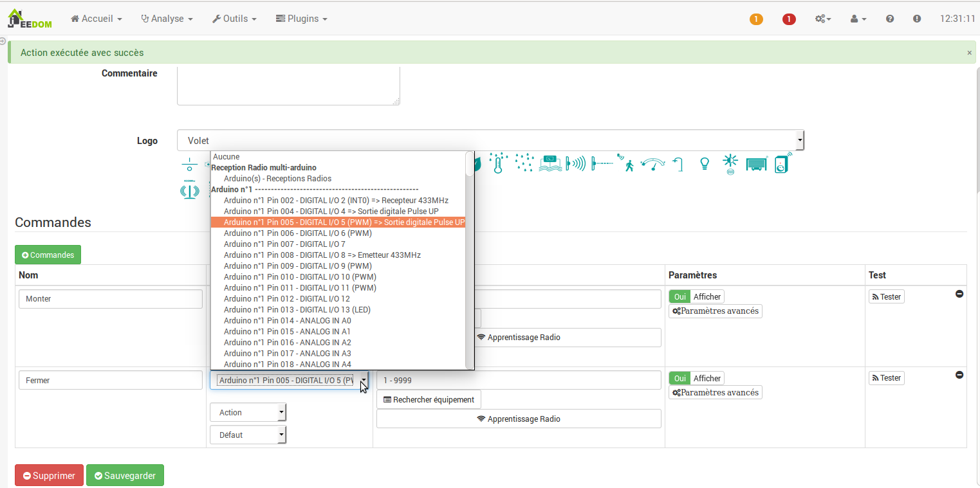This screenshot has height=488, width=980.
Task: Select the gauge dial logo icon
Action: tap(652, 163)
